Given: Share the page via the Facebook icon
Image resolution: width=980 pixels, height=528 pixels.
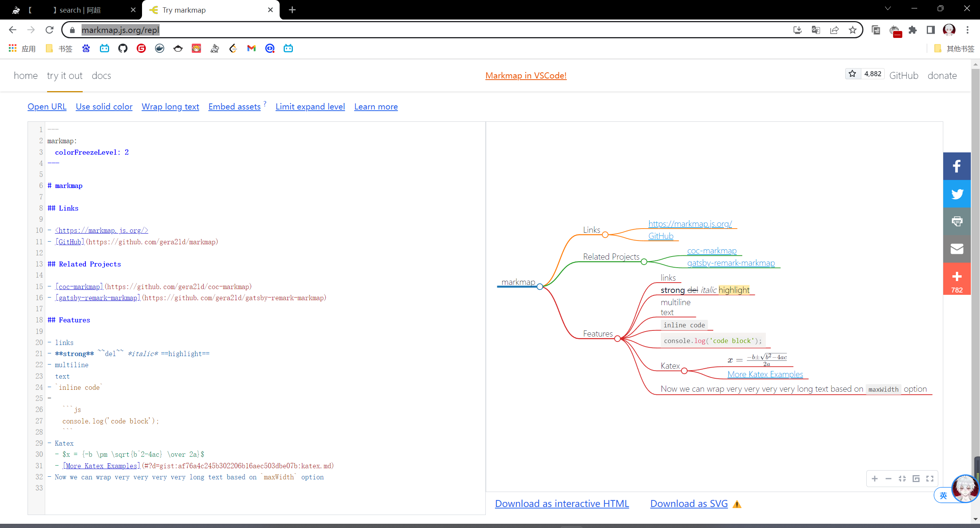Looking at the screenshot, I should 957,166.
